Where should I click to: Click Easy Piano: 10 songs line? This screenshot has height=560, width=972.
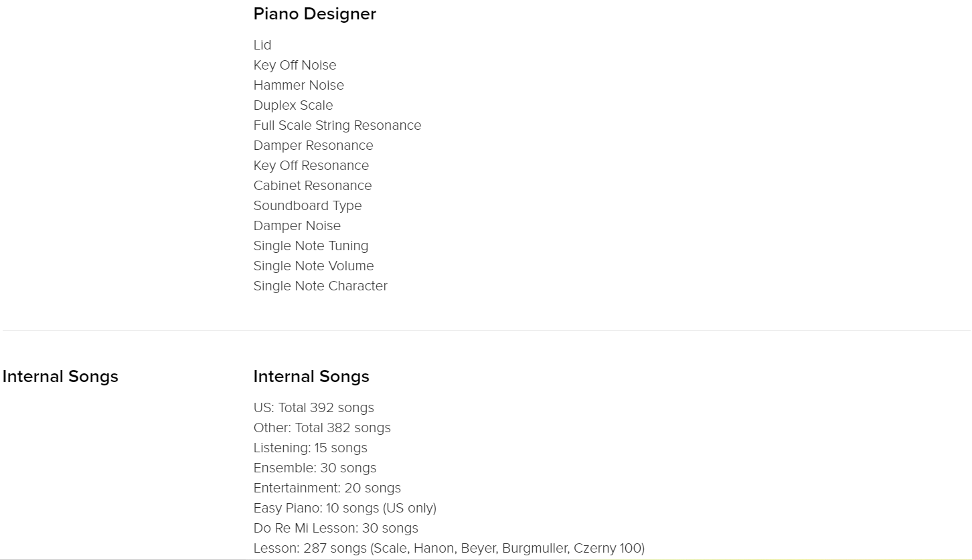(x=345, y=508)
